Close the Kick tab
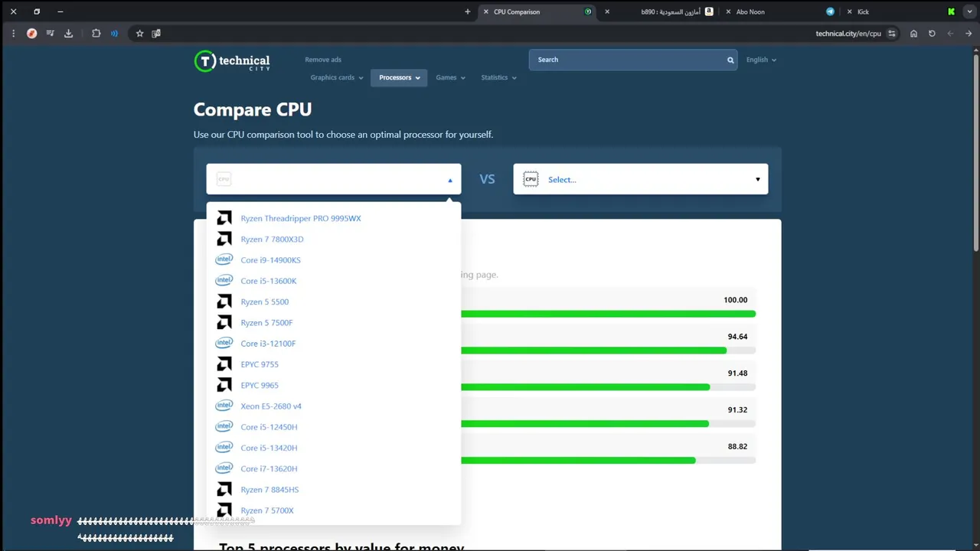 [x=849, y=11]
